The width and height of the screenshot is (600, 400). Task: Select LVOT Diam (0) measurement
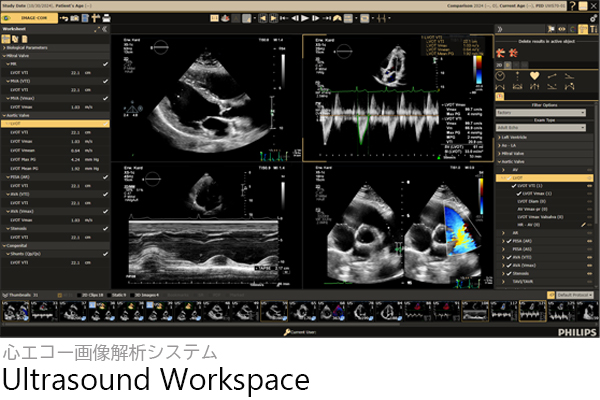[x=532, y=201]
